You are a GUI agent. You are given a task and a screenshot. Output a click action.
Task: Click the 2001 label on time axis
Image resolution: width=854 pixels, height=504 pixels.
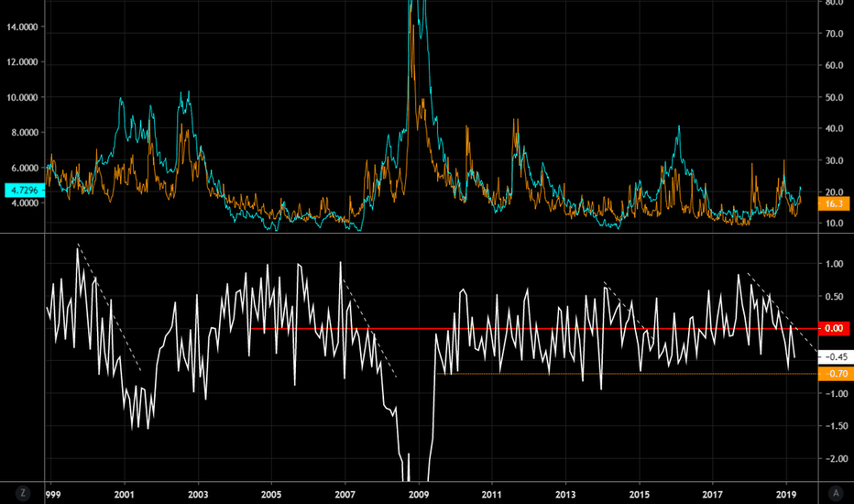click(125, 495)
